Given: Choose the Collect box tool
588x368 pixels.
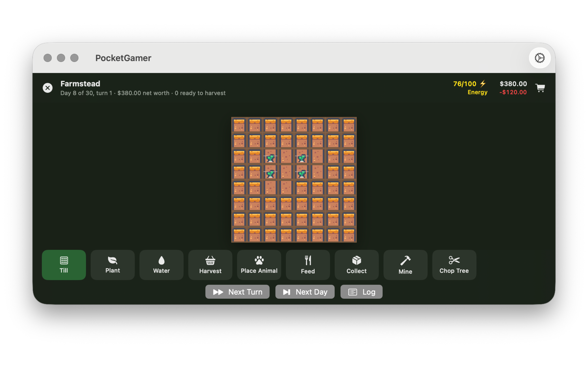Looking at the screenshot, I should point(357,265).
